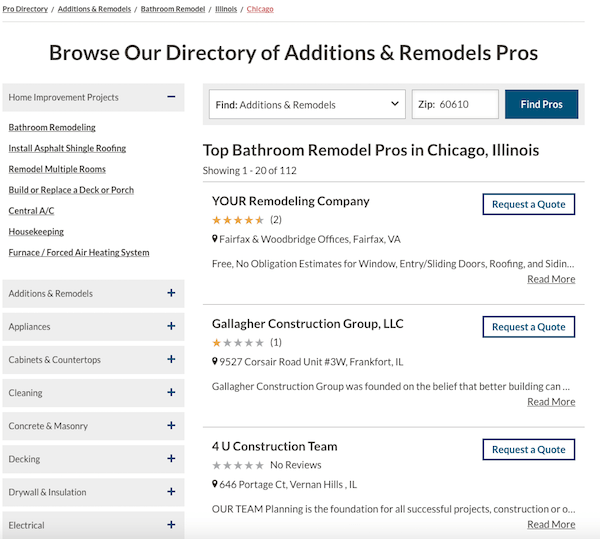Open Build or Replace a Deck or Porch link

click(x=71, y=190)
